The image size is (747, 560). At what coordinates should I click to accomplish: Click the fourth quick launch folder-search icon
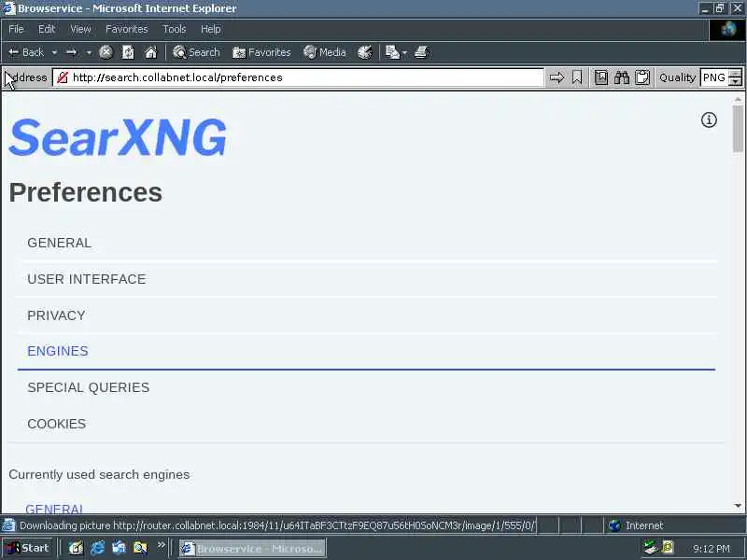140,548
